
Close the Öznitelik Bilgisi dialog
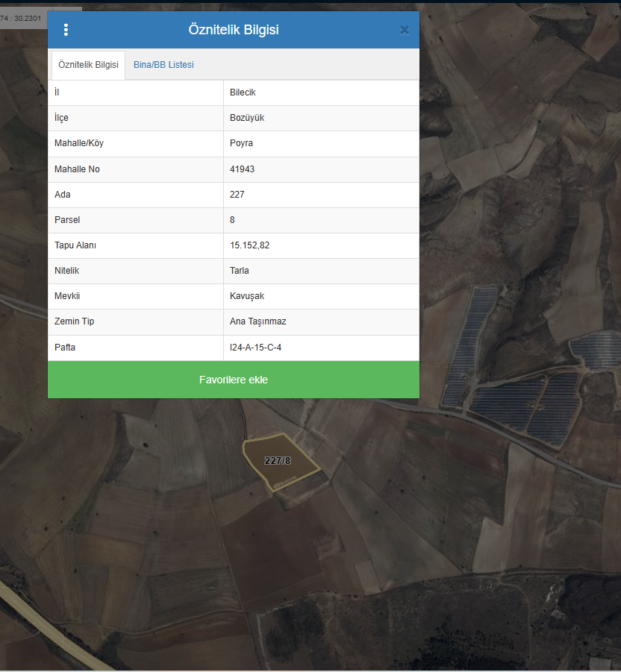404,30
